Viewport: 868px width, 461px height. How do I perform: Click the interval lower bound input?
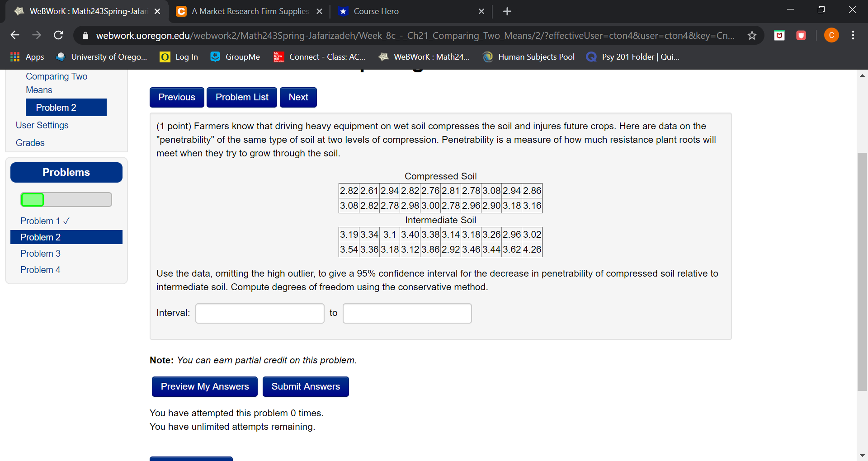coord(260,313)
